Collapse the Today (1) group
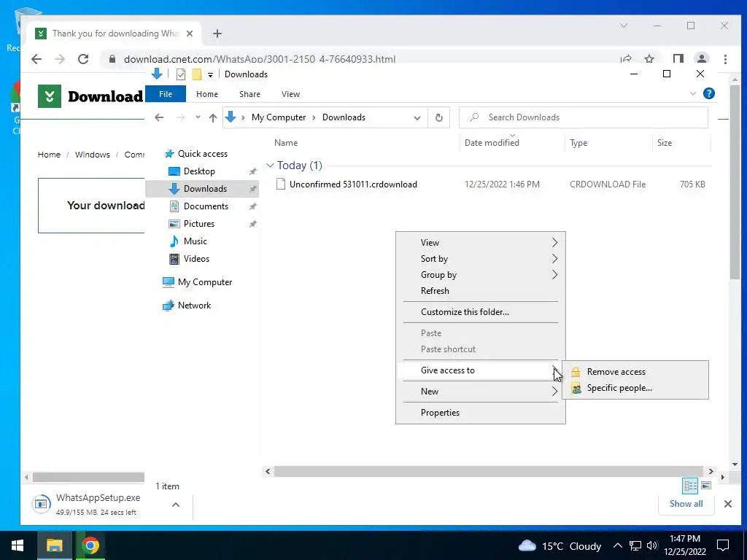747x560 pixels. tap(270, 166)
